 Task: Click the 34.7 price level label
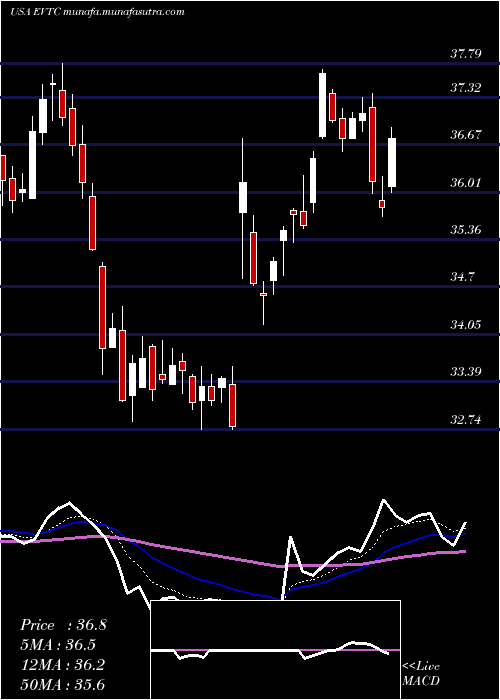(462, 277)
